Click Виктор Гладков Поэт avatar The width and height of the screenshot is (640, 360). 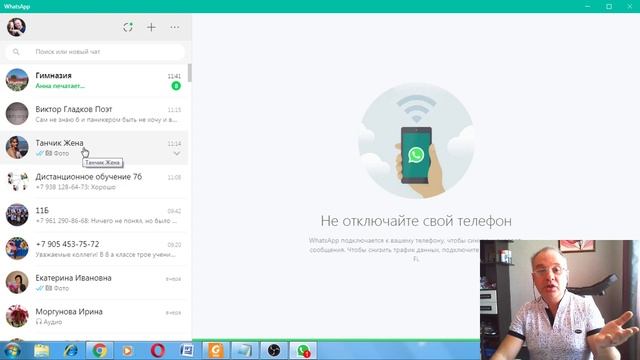[17, 114]
